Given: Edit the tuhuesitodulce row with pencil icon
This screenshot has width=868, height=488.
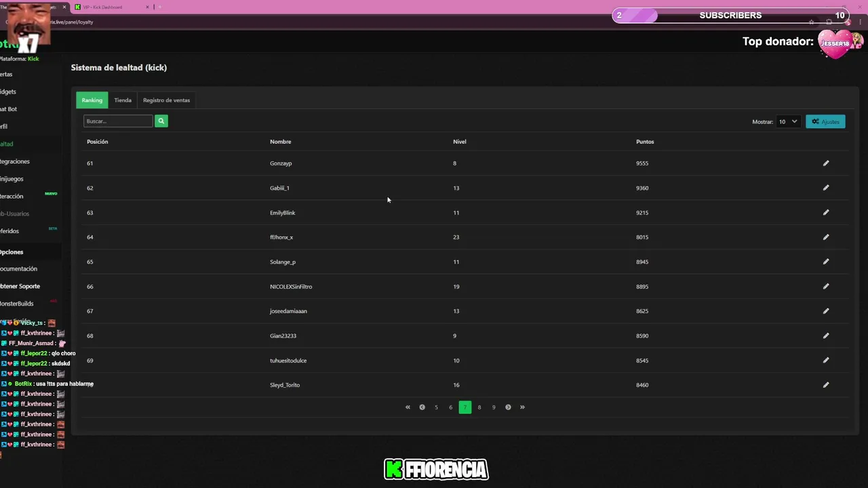Looking at the screenshot, I should [x=826, y=361].
